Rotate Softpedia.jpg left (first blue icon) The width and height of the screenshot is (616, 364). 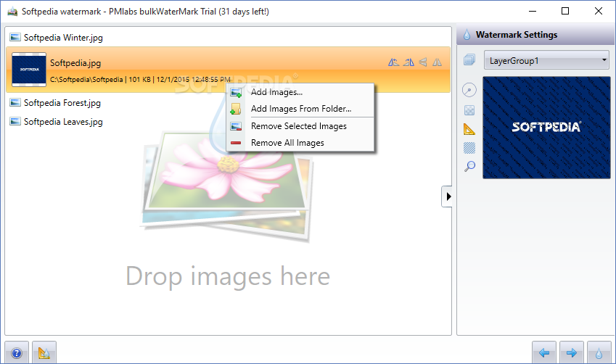(394, 62)
